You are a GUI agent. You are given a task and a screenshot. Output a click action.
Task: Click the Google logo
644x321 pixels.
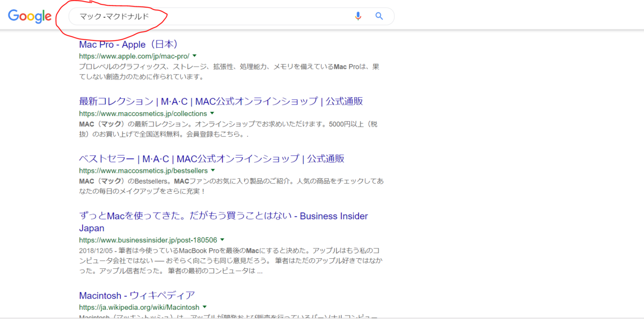click(30, 17)
